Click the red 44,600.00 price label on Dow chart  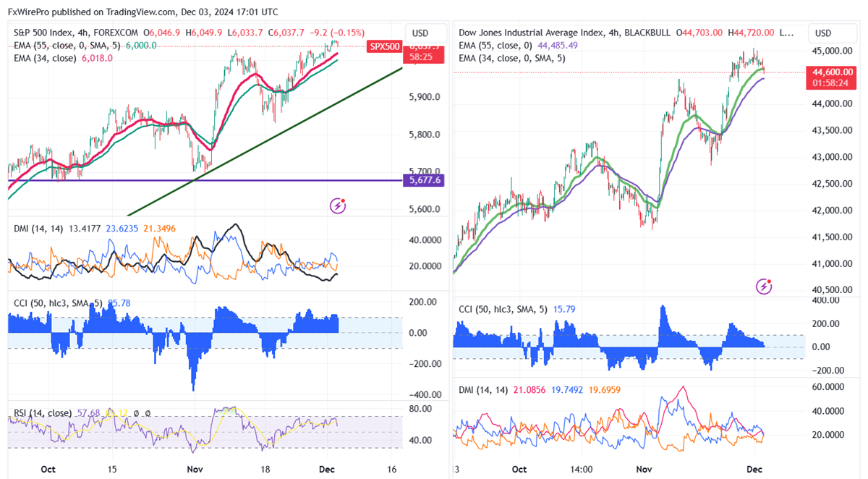tap(833, 72)
